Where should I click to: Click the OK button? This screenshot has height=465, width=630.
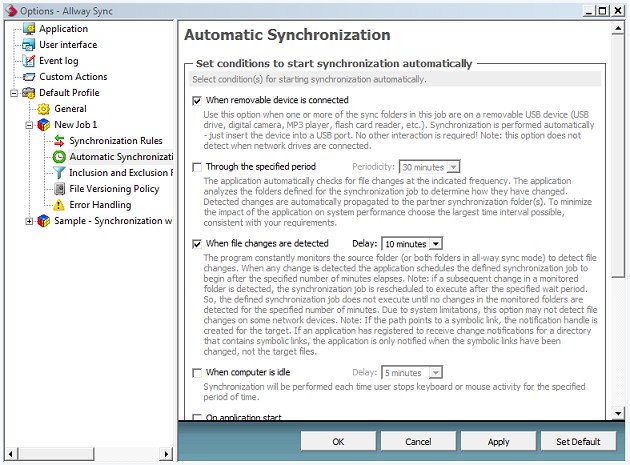tap(338, 441)
